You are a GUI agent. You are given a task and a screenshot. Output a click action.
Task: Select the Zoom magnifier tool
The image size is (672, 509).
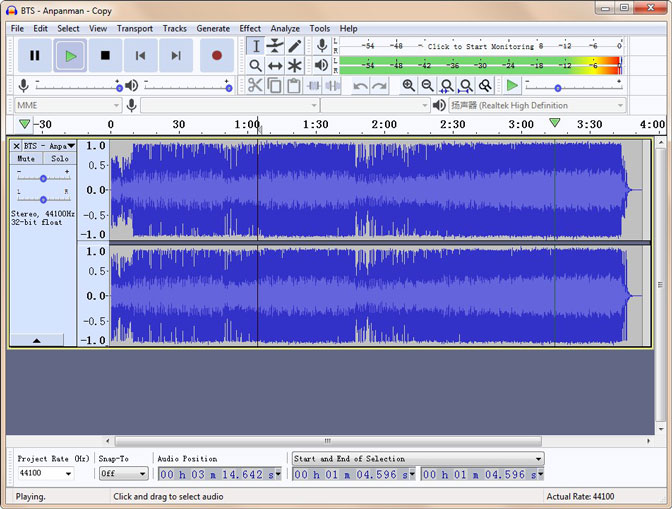click(x=255, y=66)
